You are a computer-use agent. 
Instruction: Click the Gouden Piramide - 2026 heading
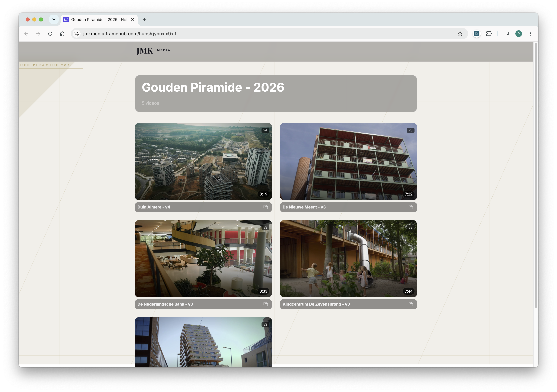(213, 87)
